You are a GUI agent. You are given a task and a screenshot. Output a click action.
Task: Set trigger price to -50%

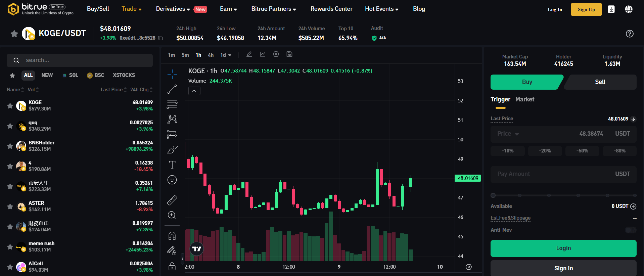[582, 151]
